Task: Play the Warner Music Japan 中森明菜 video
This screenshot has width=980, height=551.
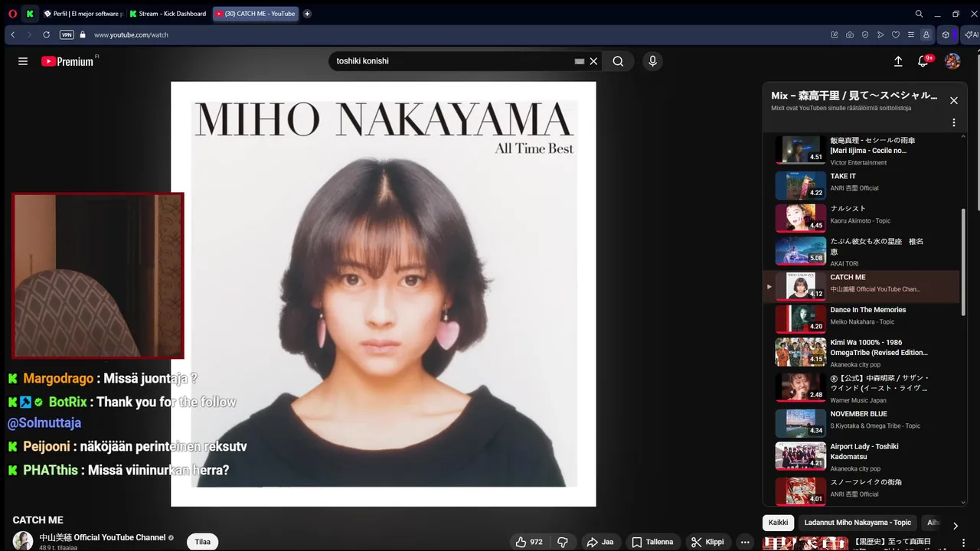Action: (x=862, y=386)
